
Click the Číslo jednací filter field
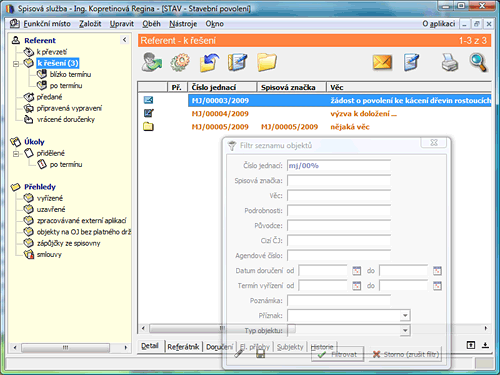339,165
